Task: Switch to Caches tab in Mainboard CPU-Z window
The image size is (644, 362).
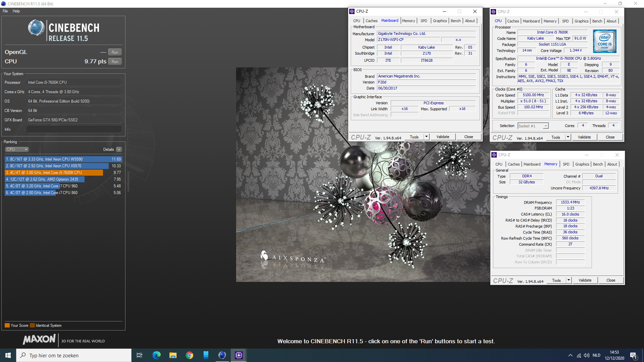Action: [x=371, y=21]
